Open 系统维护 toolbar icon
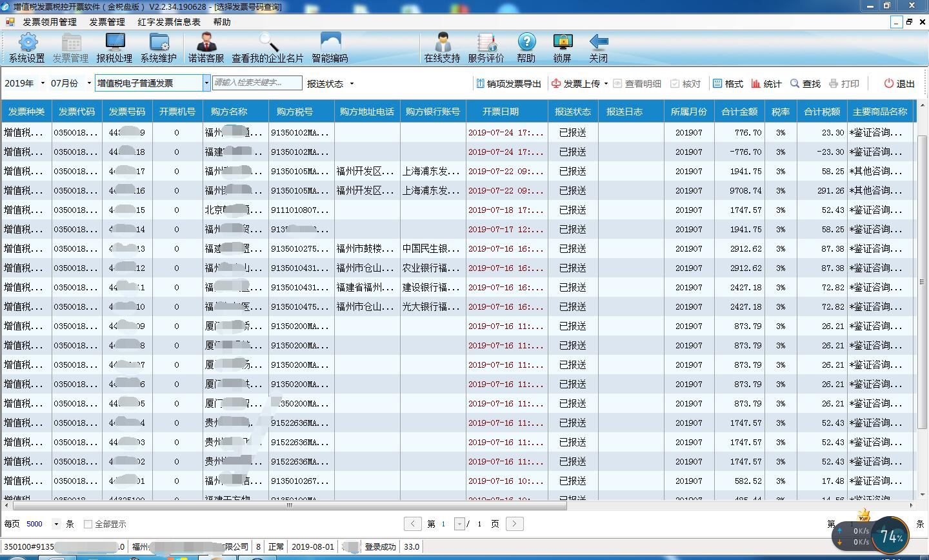This screenshot has width=929, height=560. pos(159,48)
